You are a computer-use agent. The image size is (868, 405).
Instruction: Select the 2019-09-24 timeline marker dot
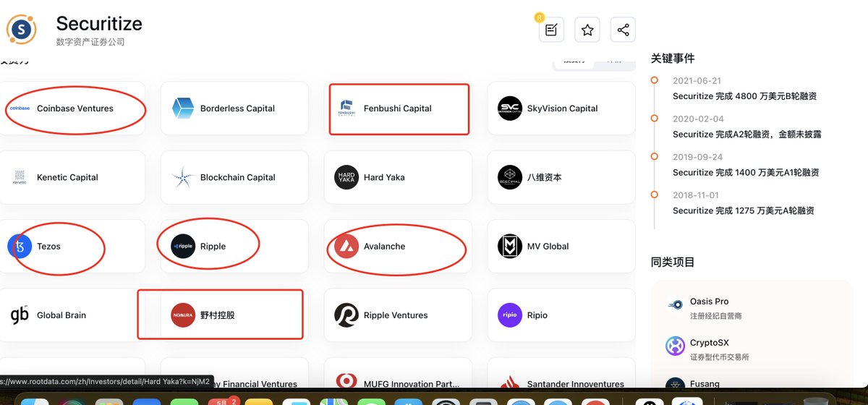click(654, 157)
